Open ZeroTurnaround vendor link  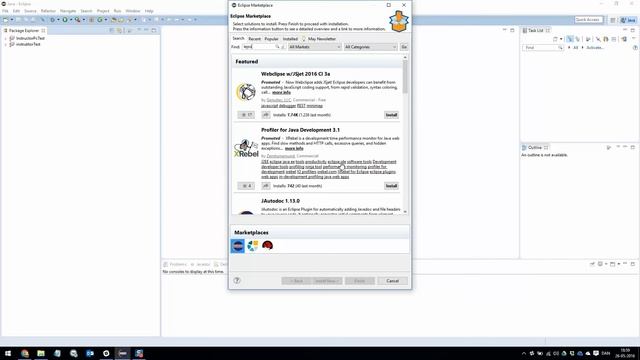pos(280,156)
